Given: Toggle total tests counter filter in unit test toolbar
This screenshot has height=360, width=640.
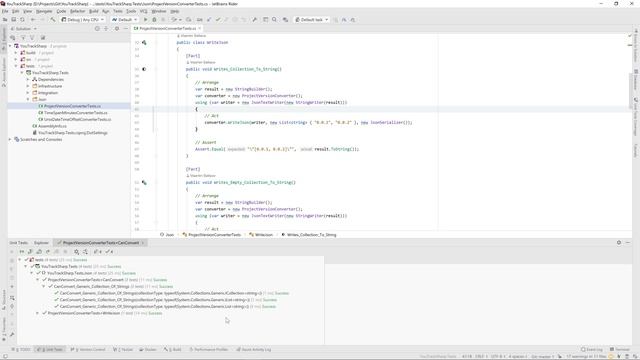Looking at the screenshot, I should pos(98,252).
